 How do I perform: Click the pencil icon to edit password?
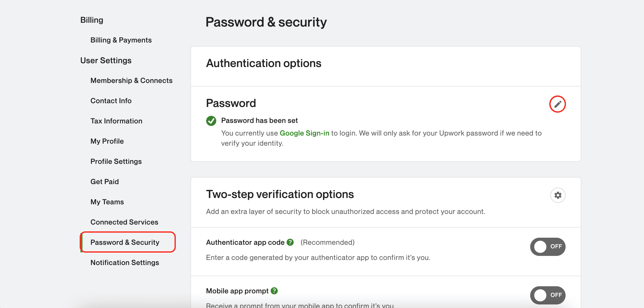[557, 104]
